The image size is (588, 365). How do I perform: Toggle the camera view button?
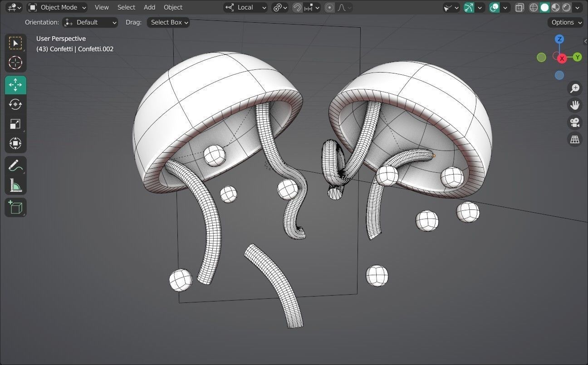(x=575, y=122)
